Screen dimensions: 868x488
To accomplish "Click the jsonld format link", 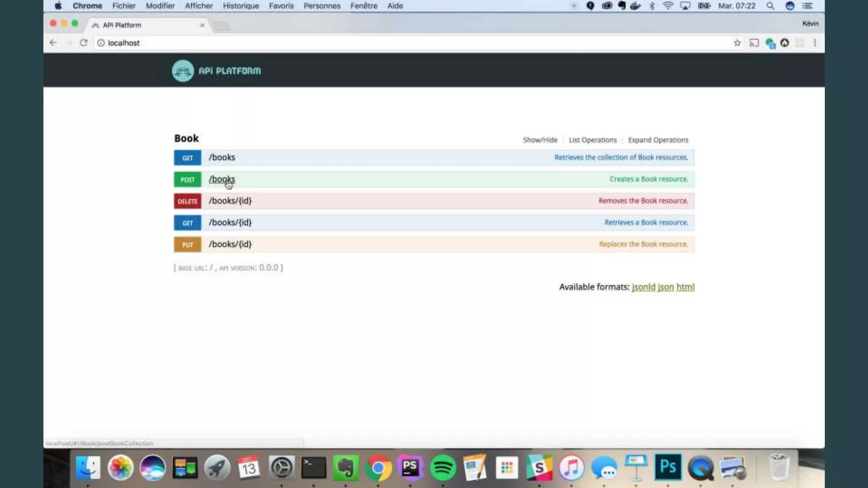I will pyautogui.click(x=643, y=287).
